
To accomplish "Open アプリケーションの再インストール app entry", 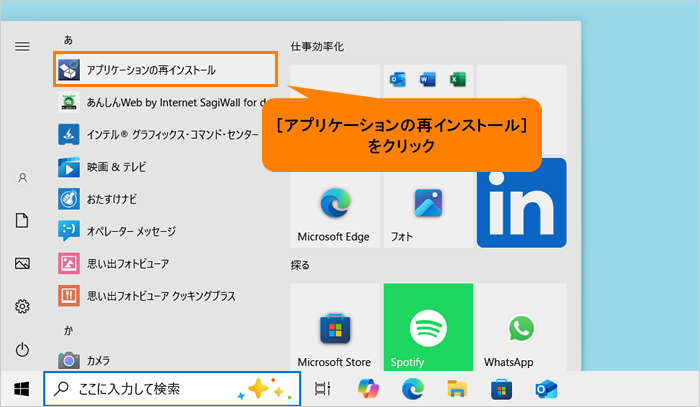I will point(165,69).
